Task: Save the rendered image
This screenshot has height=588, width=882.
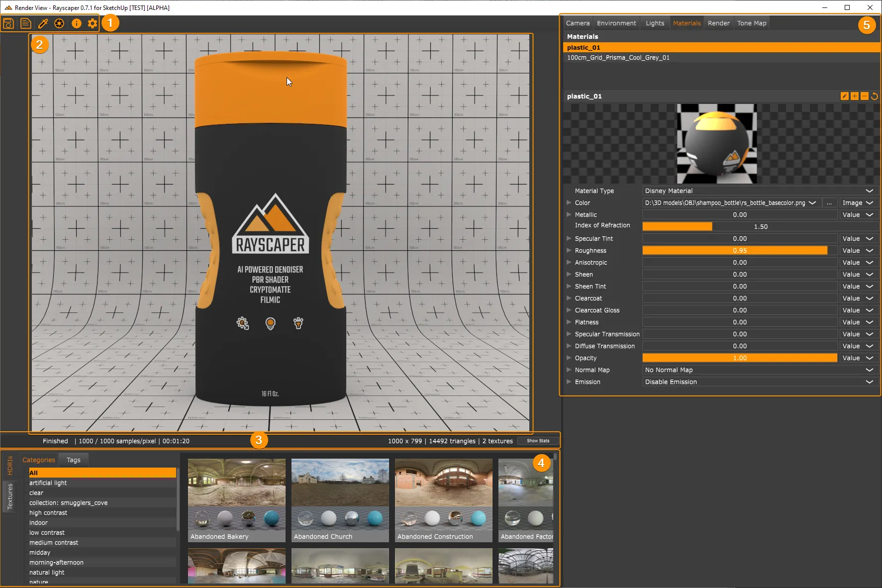Action: pyautogui.click(x=8, y=23)
